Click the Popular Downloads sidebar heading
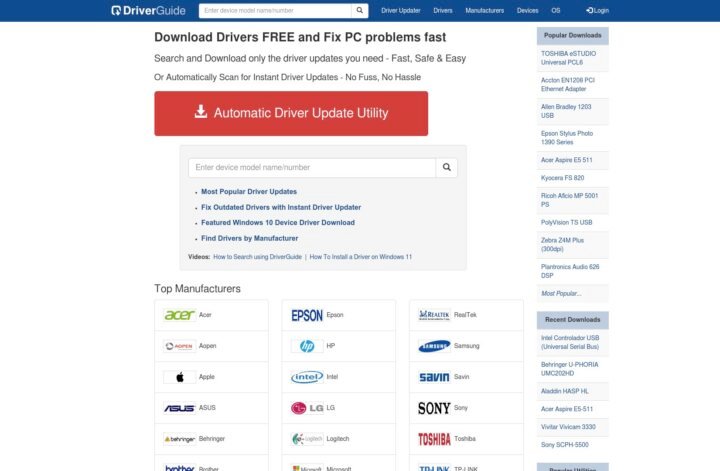Image resolution: width=720 pixels, height=471 pixels. [x=573, y=36]
